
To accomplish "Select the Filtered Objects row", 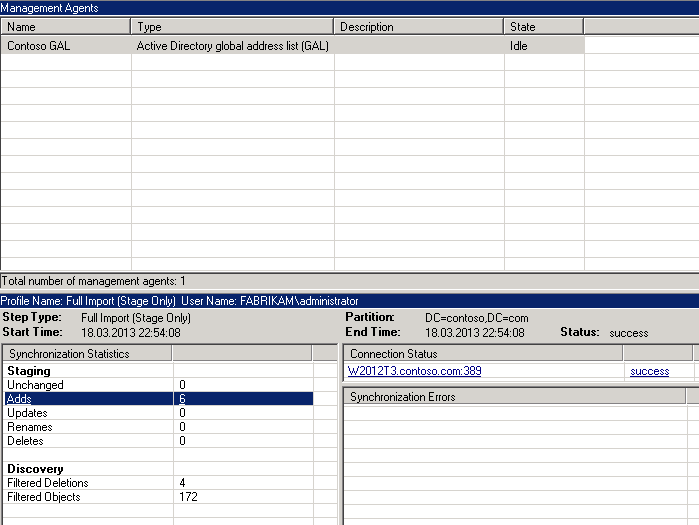I will pos(159,497).
